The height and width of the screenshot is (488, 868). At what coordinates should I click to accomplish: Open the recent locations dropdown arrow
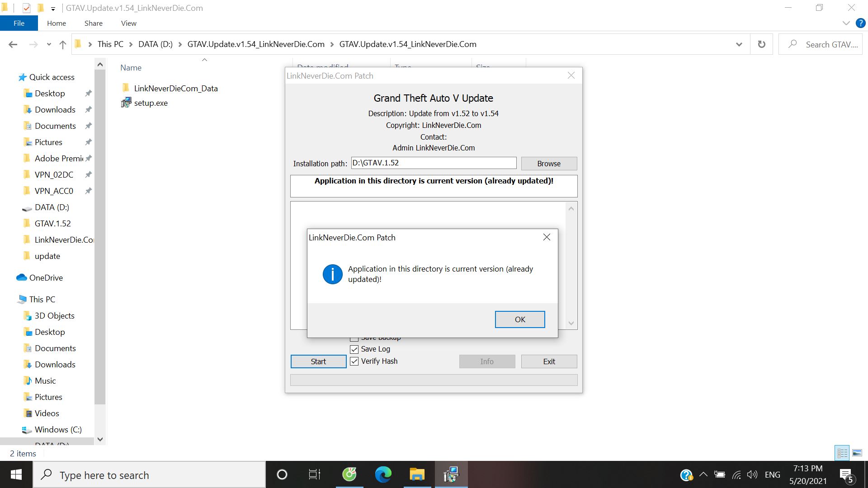pos(49,44)
